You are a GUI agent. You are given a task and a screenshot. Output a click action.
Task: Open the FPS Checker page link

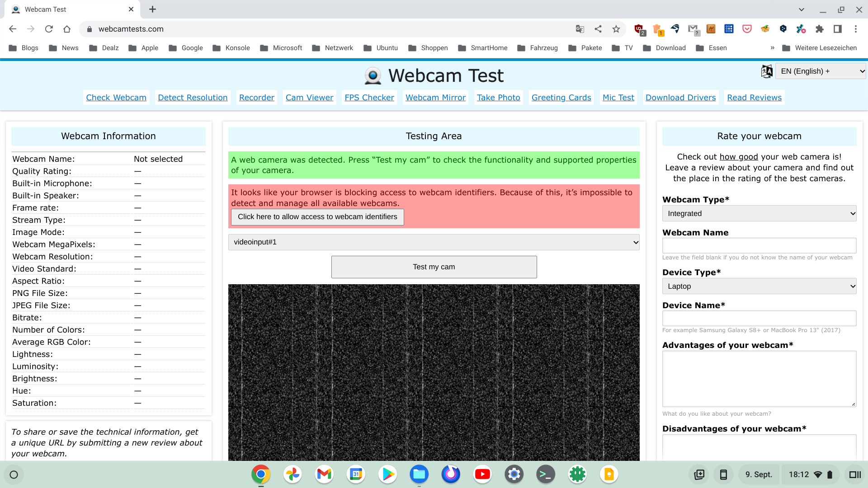[369, 98]
